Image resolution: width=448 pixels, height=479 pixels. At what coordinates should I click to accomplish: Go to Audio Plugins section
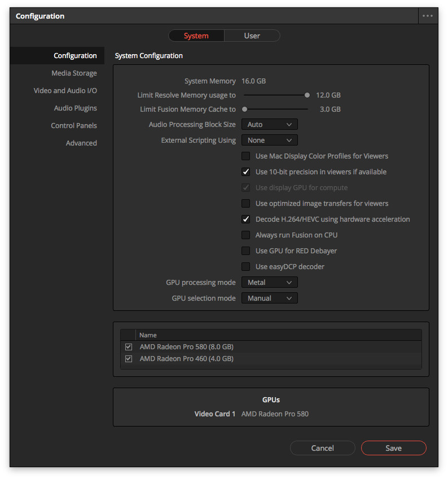point(75,108)
